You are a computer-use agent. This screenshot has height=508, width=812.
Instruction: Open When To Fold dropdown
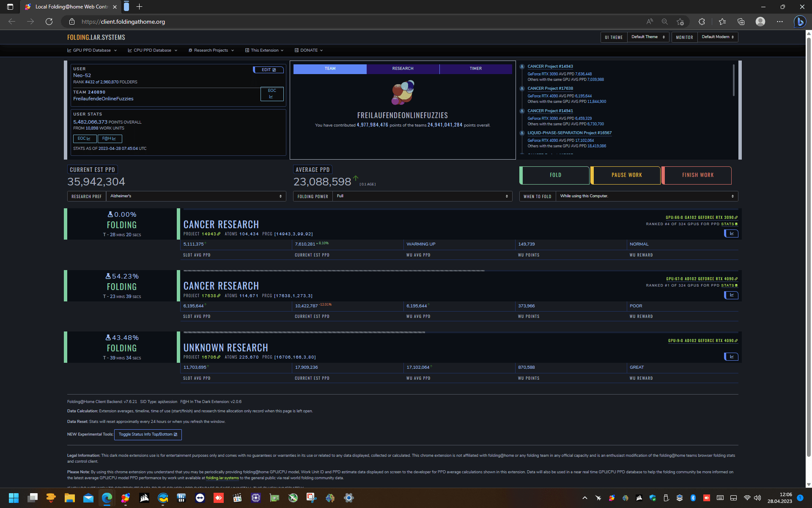tap(647, 196)
